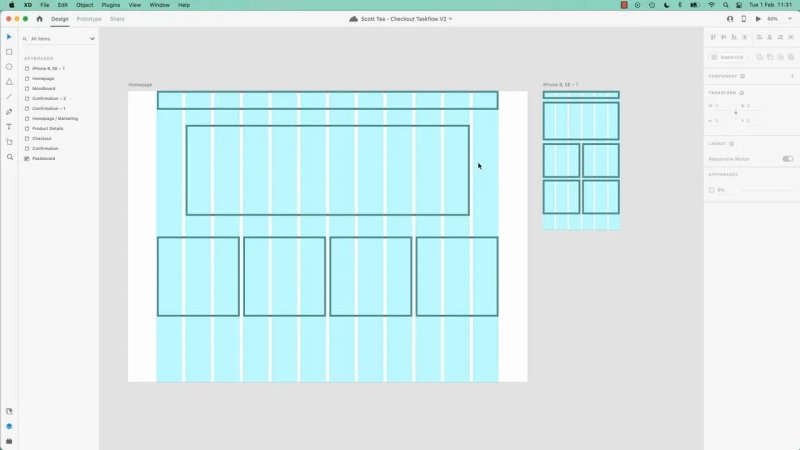
Task: Open the Edit menu
Action: coord(62,5)
